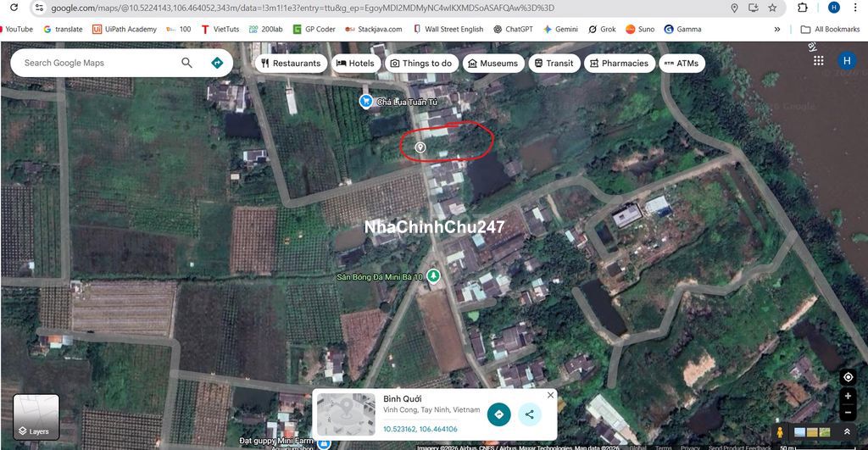Select the Pharmacies category chip
868x450 pixels.
620,63
